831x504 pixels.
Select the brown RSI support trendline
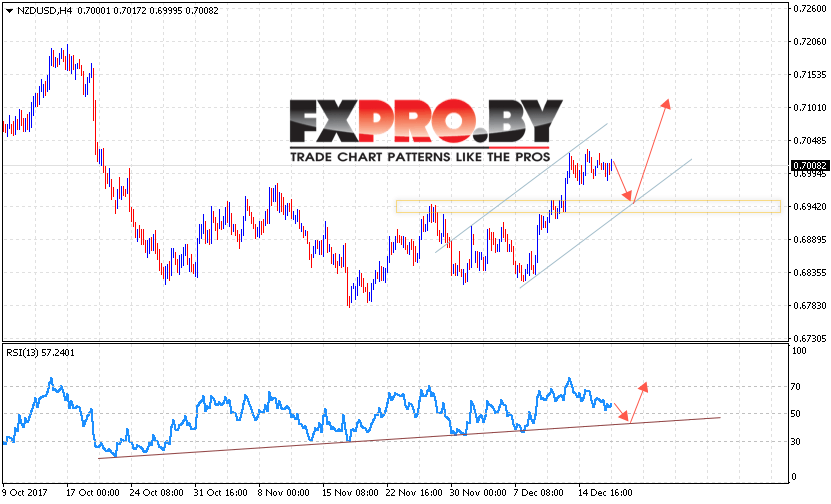click(x=409, y=438)
